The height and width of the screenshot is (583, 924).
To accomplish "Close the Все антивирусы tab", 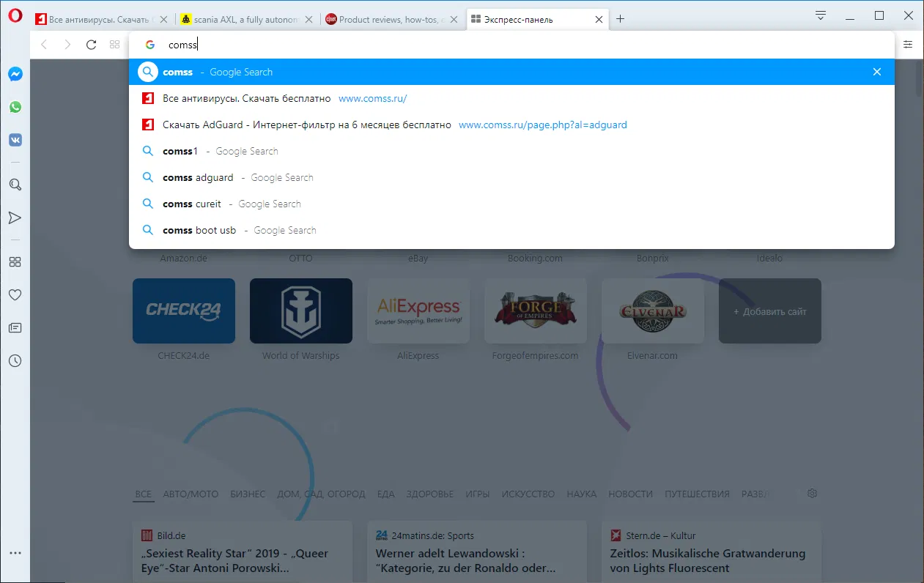I will [x=164, y=20].
